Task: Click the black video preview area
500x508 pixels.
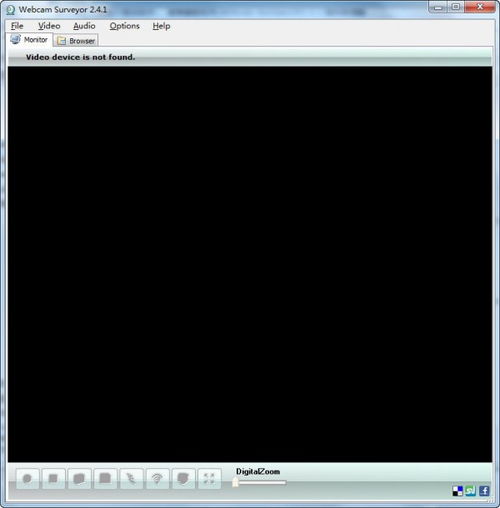Action: pyautogui.click(x=250, y=264)
